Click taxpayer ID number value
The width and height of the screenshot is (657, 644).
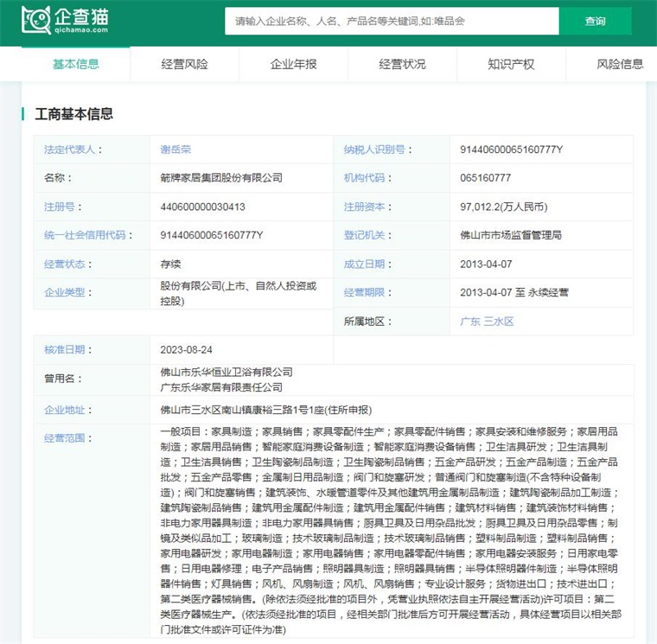(511, 150)
